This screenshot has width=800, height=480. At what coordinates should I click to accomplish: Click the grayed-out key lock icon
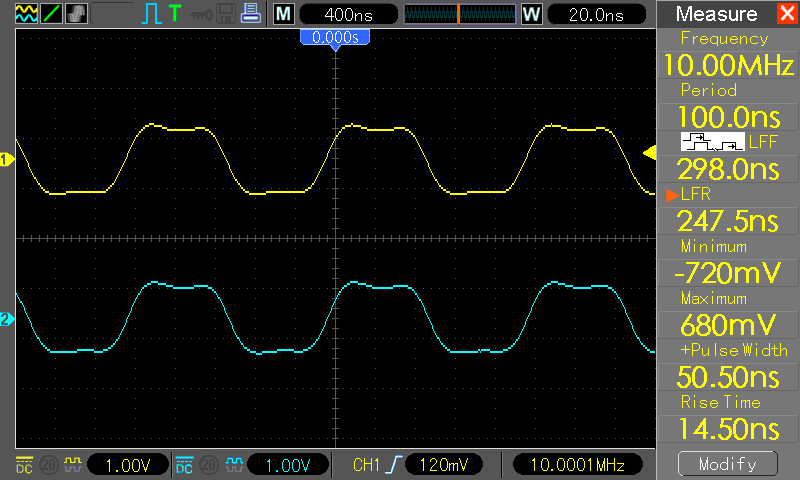(x=201, y=15)
